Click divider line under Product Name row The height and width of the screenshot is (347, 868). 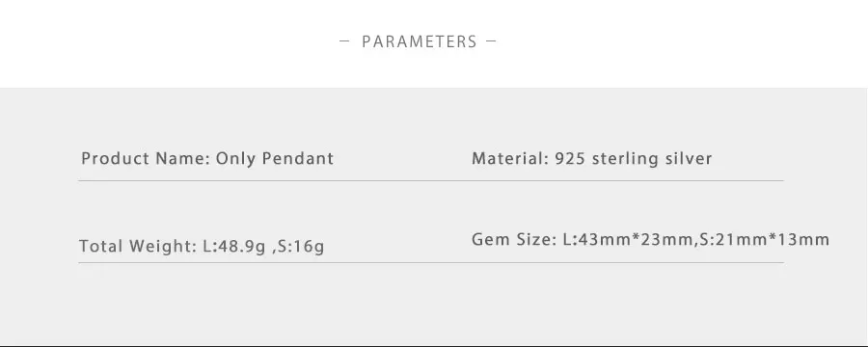click(x=431, y=180)
